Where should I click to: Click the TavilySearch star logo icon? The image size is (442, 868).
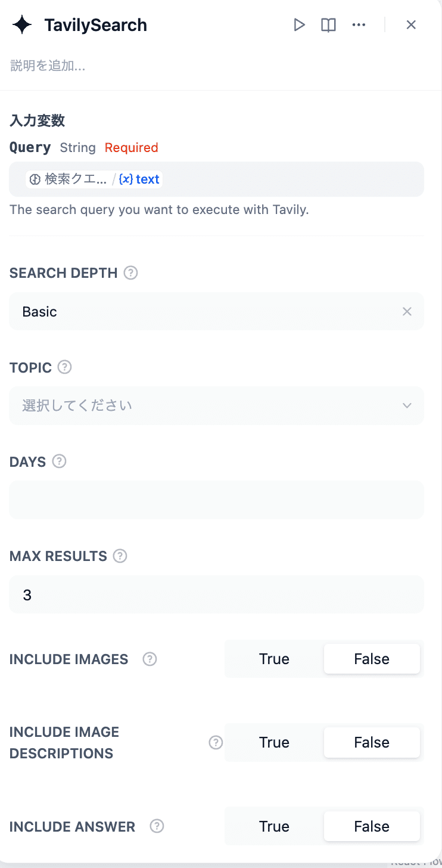point(22,25)
